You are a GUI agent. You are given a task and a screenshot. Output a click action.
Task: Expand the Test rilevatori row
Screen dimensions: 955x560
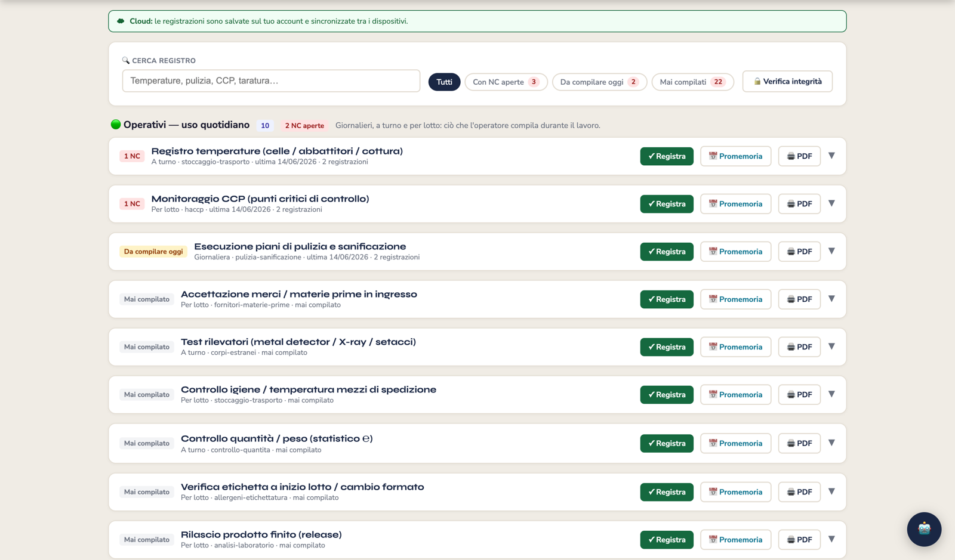(831, 346)
